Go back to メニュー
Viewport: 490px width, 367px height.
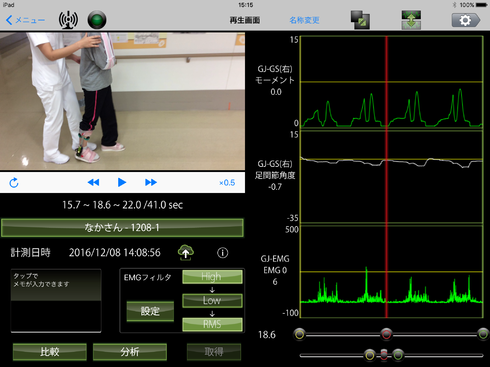pos(25,20)
